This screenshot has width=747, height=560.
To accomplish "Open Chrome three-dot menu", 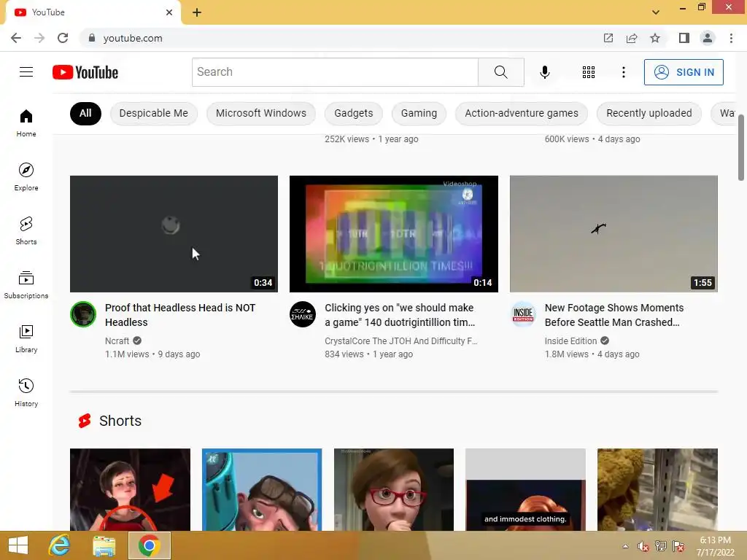I will point(731,38).
